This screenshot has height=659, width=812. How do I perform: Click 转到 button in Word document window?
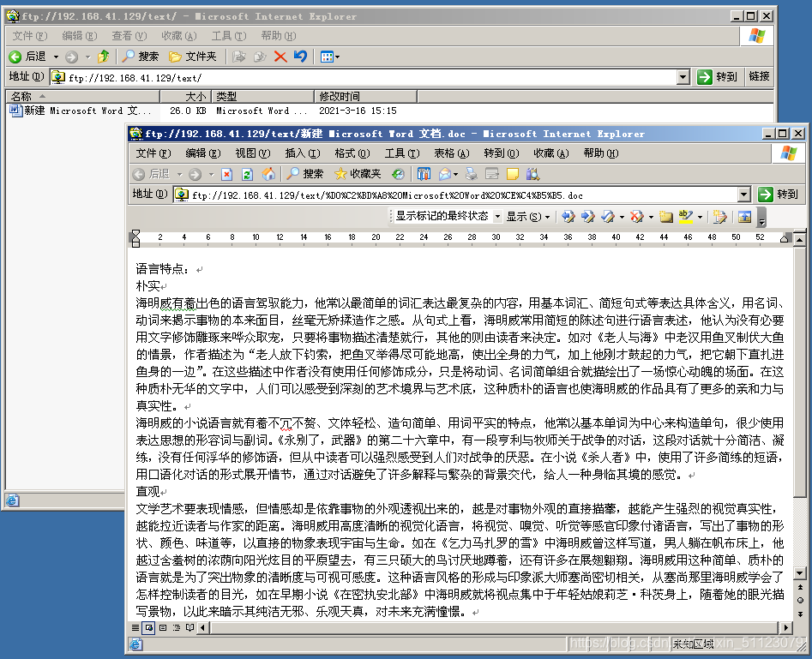tap(779, 195)
